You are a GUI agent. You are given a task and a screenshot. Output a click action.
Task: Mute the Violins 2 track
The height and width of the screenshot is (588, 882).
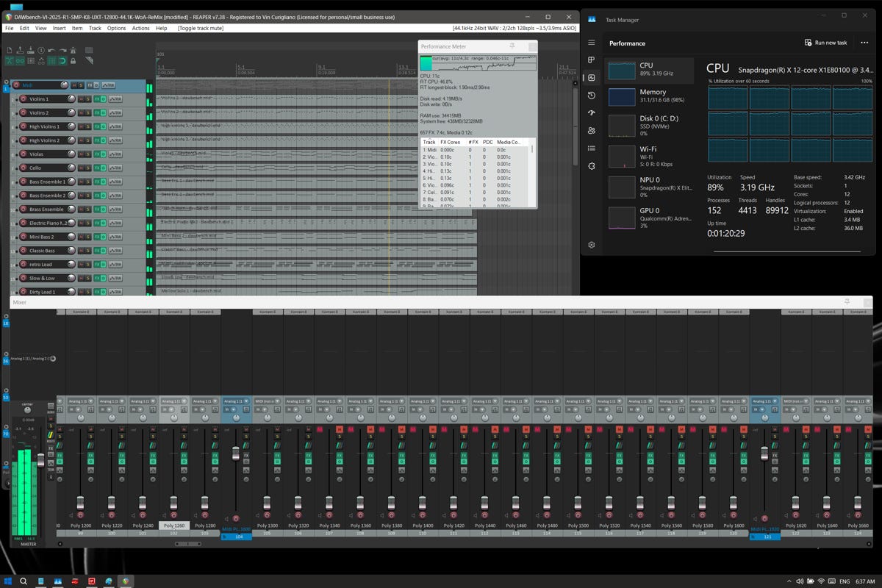pos(80,113)
